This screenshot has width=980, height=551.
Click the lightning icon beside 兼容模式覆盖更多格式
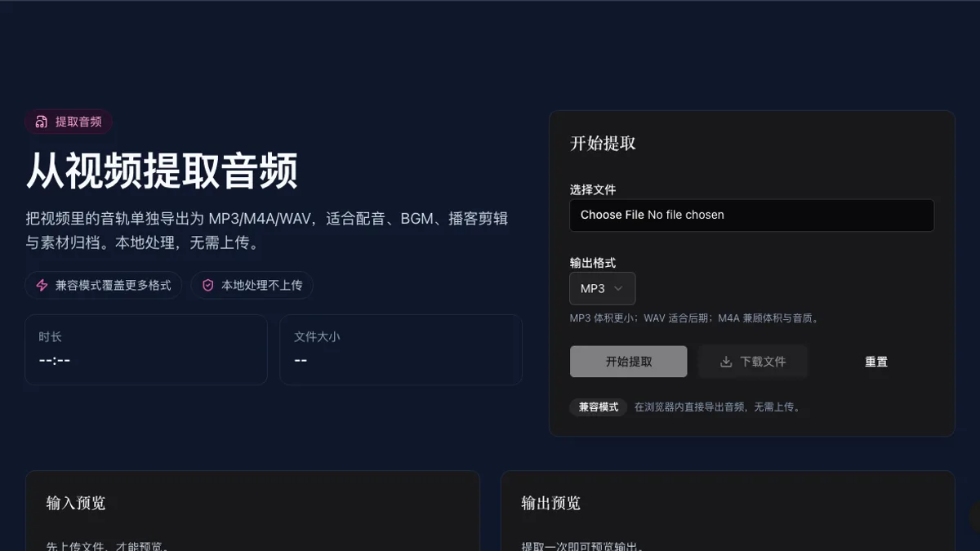pyautogui.click(x=42, y=286)
